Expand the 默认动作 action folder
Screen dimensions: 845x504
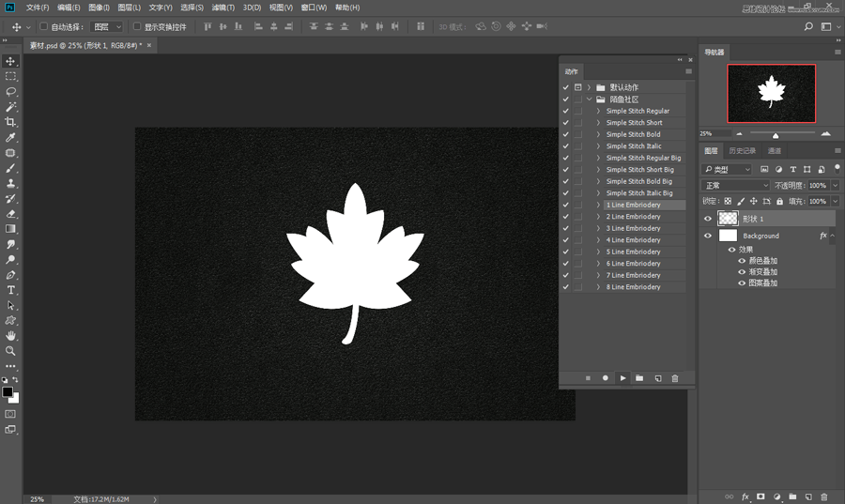(x=589, y=87)
